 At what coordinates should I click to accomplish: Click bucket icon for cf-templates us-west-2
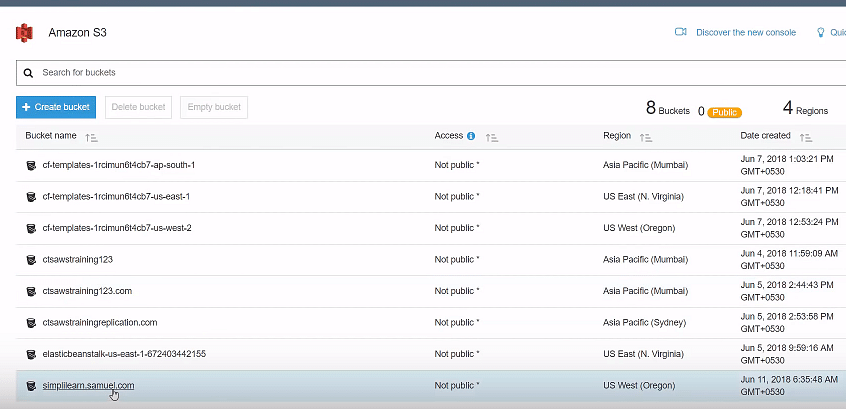[31, 228]
